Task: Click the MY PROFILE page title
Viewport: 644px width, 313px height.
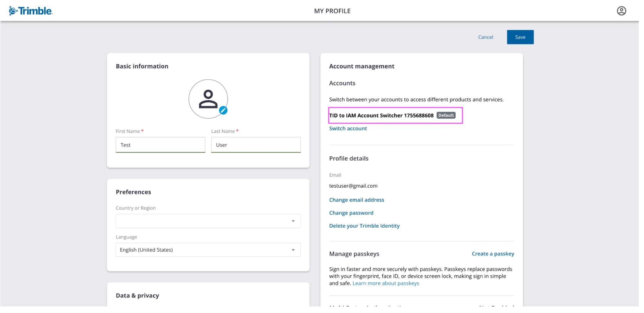Action: (332, 11)
